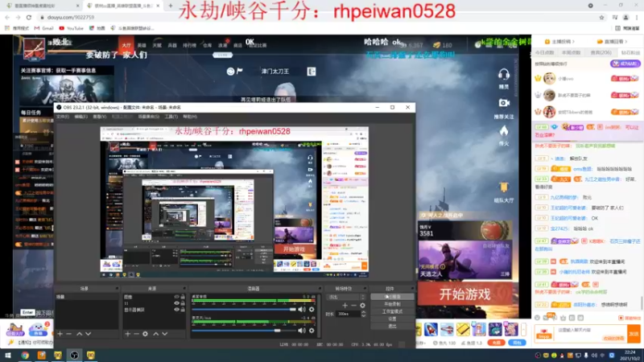Click orange 发送 send chat button

(634, 334)
